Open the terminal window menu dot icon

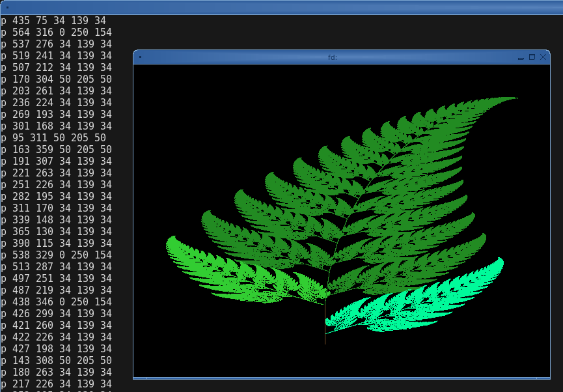pos(7,7)
